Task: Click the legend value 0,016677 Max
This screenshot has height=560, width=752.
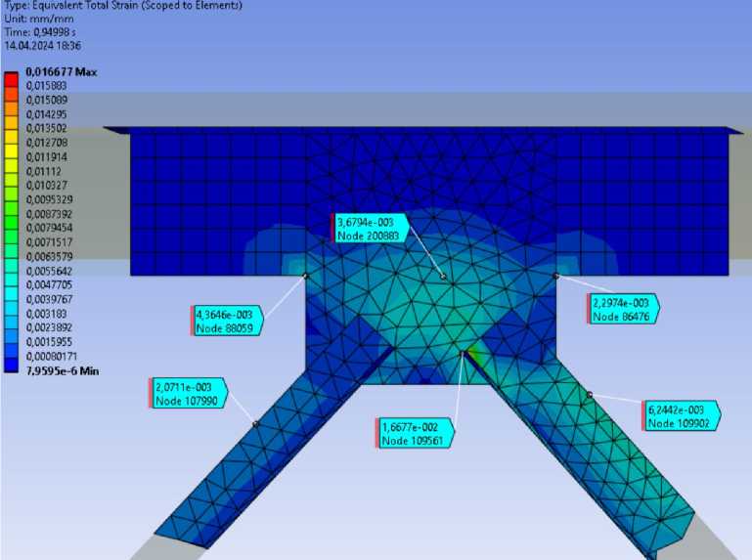Action: pos(62,72)
